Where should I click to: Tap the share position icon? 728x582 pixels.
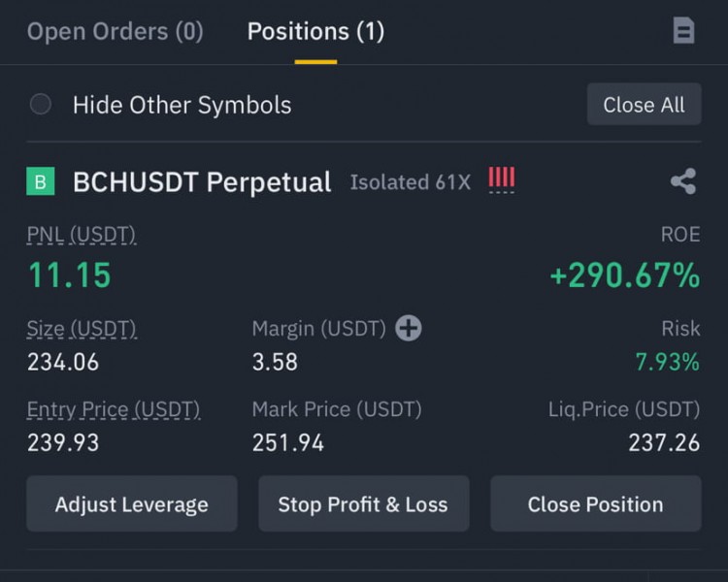683,181
